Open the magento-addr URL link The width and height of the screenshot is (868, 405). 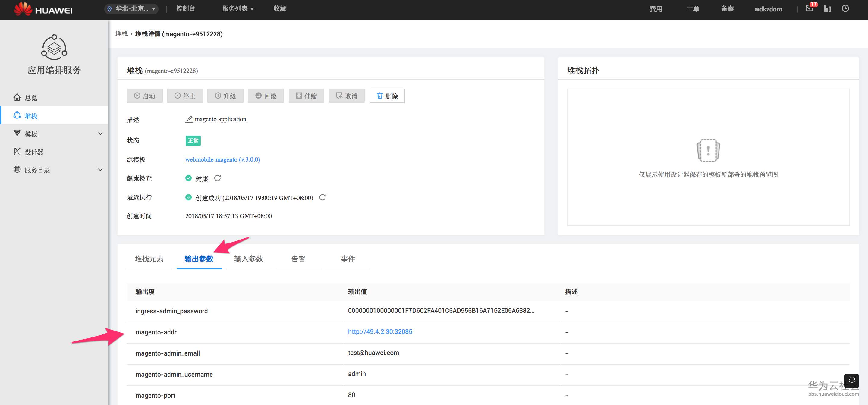point(380,331)
